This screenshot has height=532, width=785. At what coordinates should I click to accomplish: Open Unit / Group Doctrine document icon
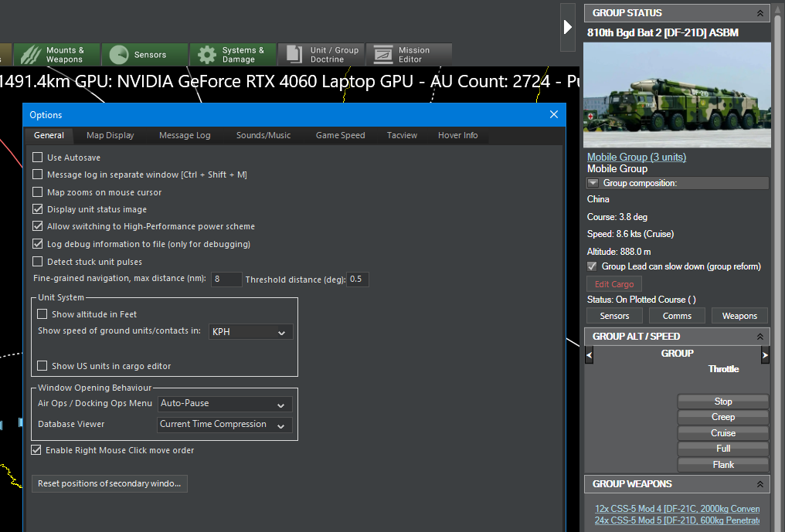(x=294, y=55)
